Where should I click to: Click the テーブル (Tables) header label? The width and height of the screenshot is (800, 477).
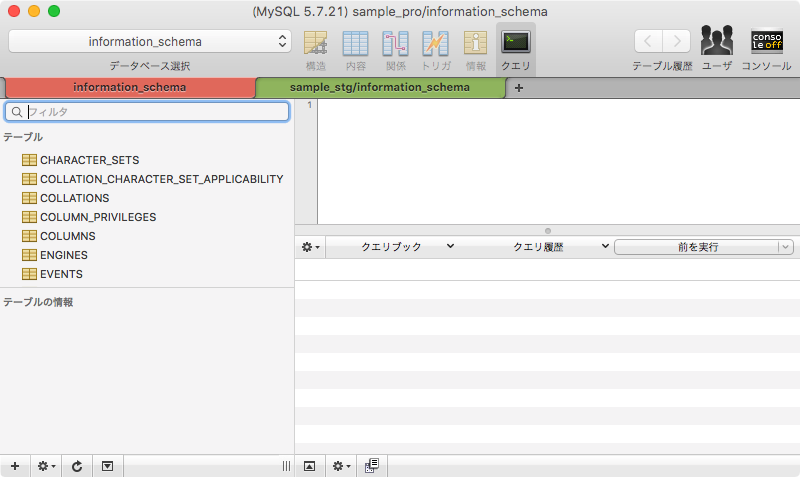click(23, 137)
